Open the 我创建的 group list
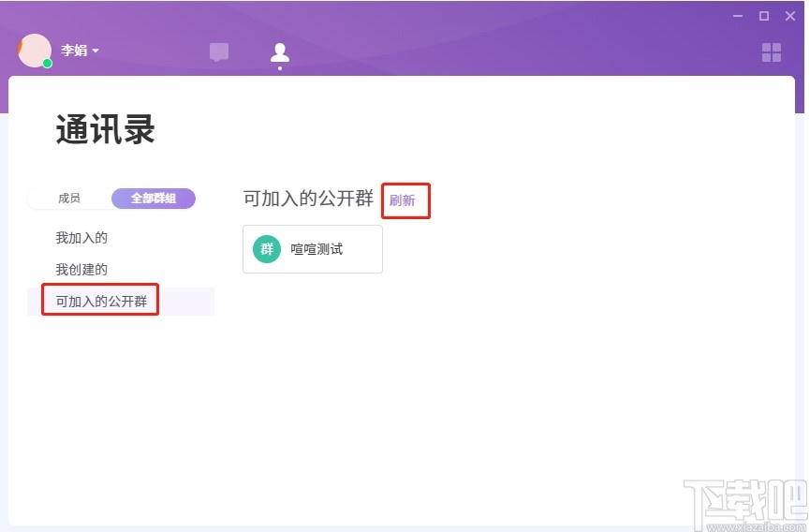Screen dimensions: 810x532 click(81, 270)
